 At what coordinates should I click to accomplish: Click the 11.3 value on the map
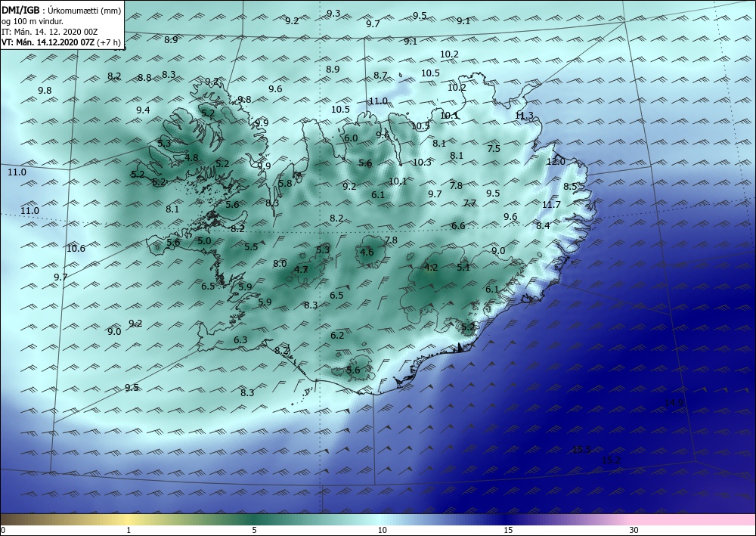[524, 115]
